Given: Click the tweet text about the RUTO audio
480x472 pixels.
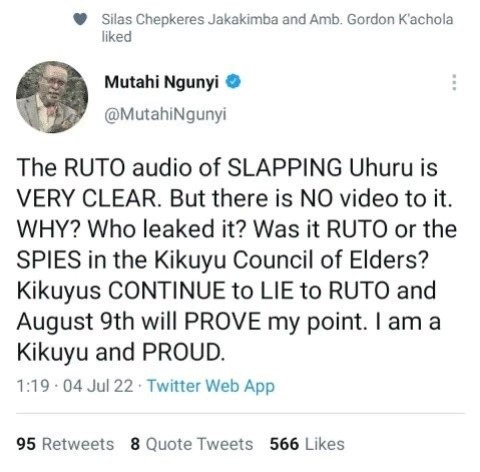Looking at the screenshot, I should click(x=237, y=259).
